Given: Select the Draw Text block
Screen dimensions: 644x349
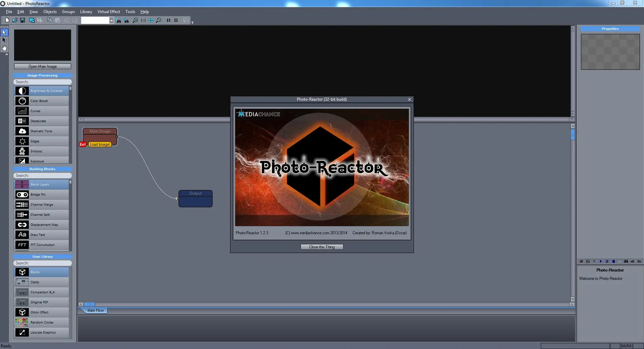Looking at the screenshot, I should 42,235.
